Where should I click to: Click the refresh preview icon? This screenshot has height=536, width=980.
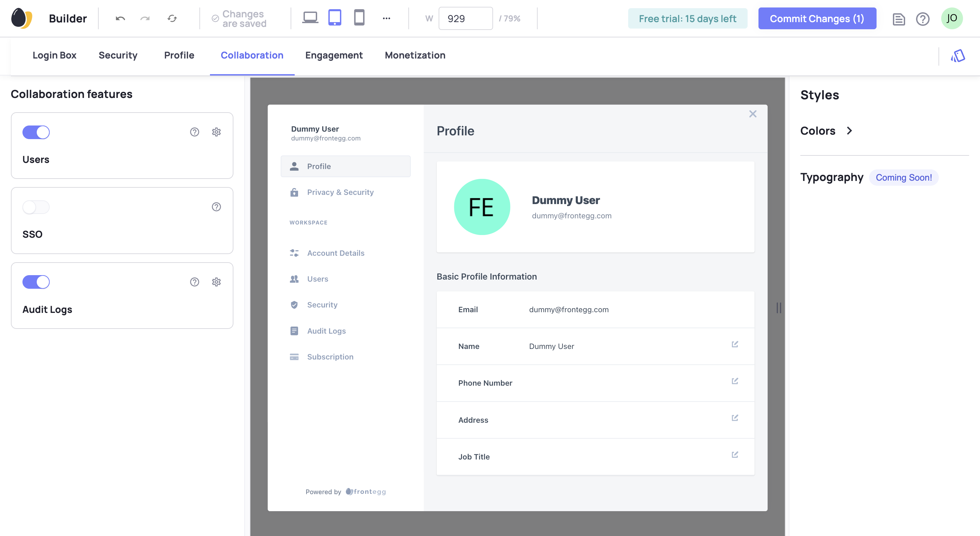click(172, 18)
